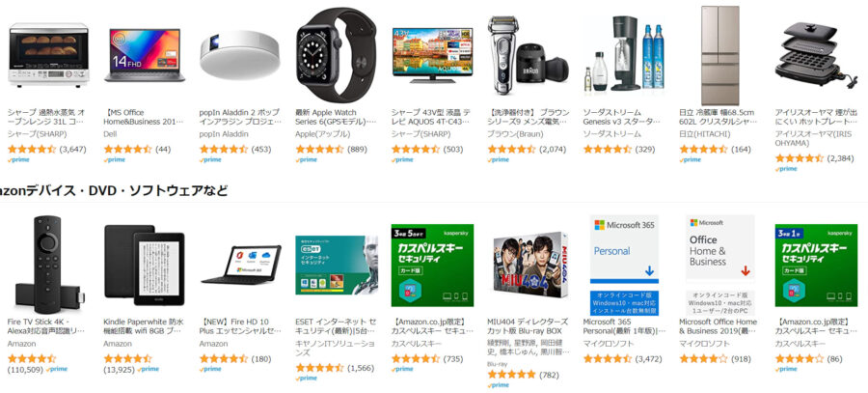Select the Sharp oven range product image
The height and width of the screenshot is (393, 868).
[48, 54]
